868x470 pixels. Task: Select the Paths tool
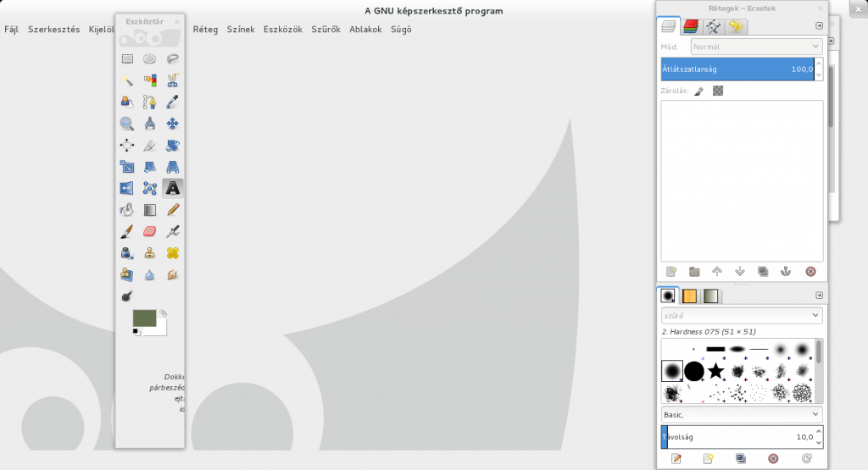[149, 102]
